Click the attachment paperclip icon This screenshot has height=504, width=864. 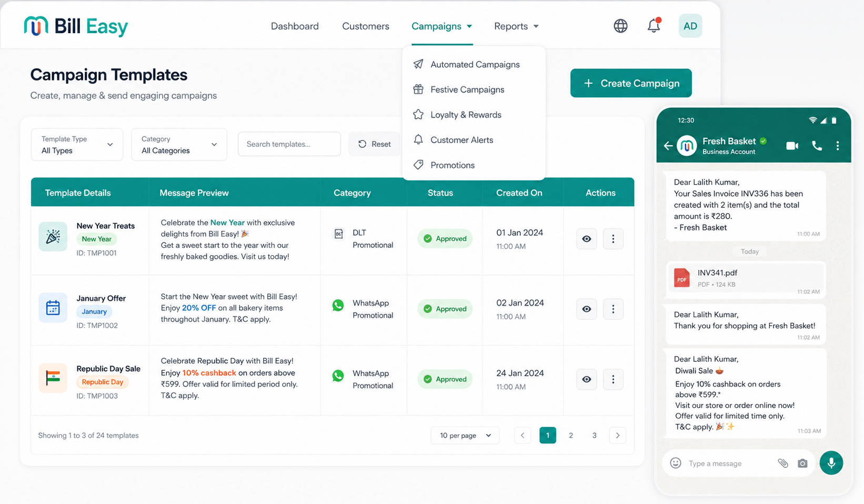tap(783, 463)
